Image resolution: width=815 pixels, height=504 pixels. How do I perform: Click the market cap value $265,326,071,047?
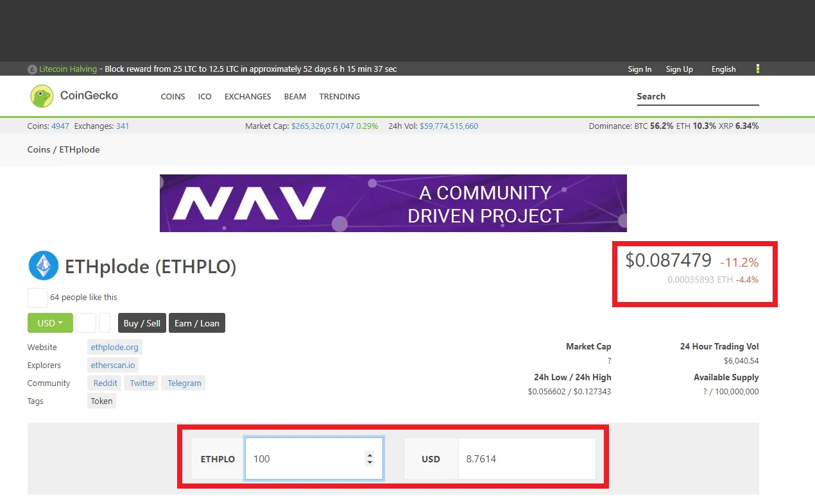pos(323,126)
